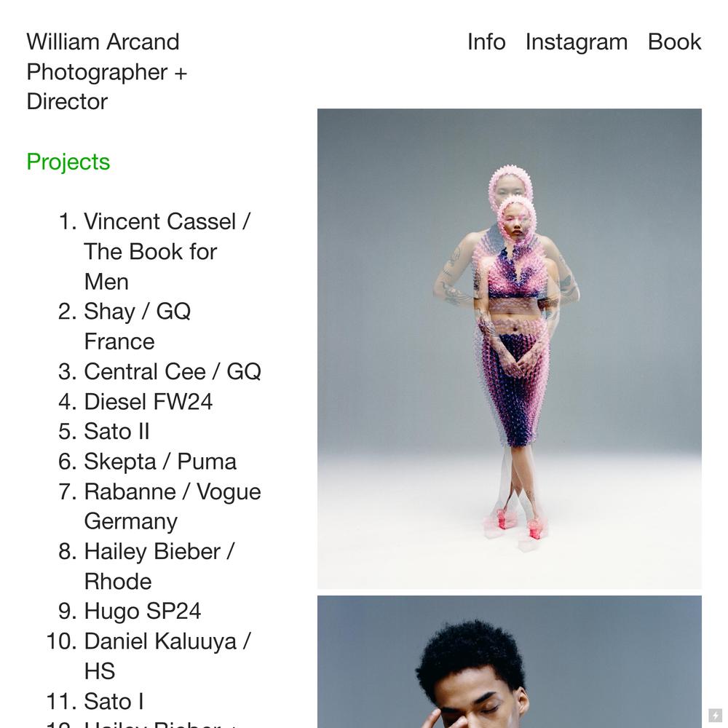This screenshot has height=728, width=728.
Task: Open Skepta / Puma project
Action: [x=160, y=462]
